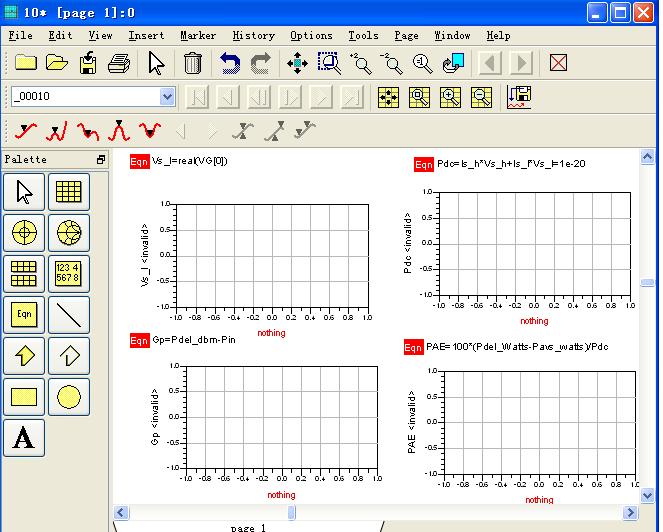
Task: Click the =1 magnifier zoom icon
Action: tap(422, 63)
